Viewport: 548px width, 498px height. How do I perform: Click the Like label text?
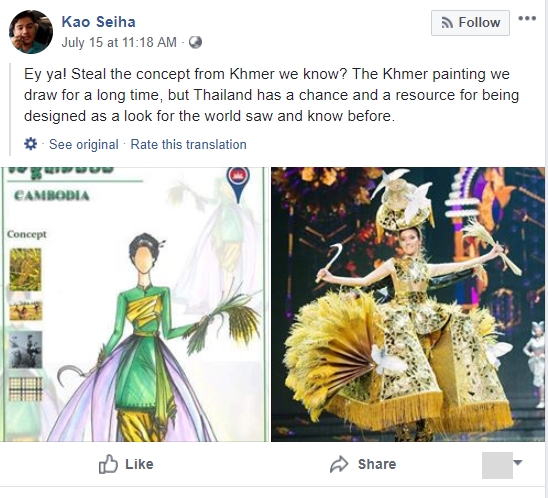139,464
